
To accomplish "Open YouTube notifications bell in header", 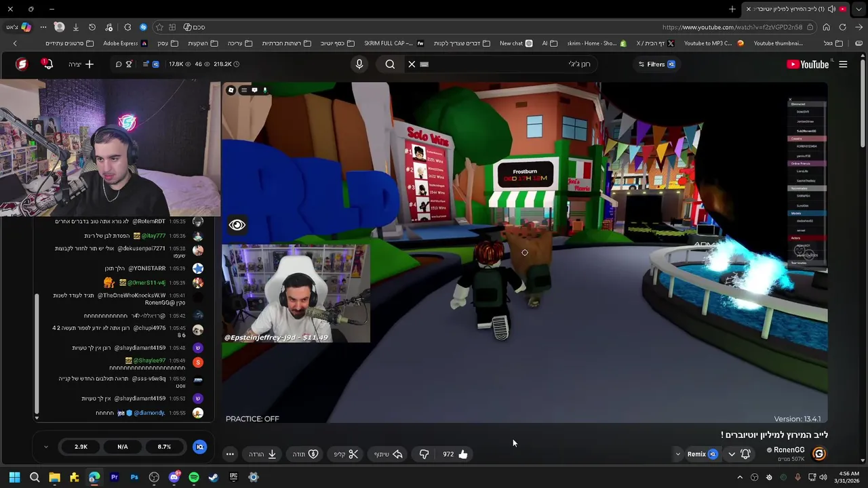I will (47, 64).
